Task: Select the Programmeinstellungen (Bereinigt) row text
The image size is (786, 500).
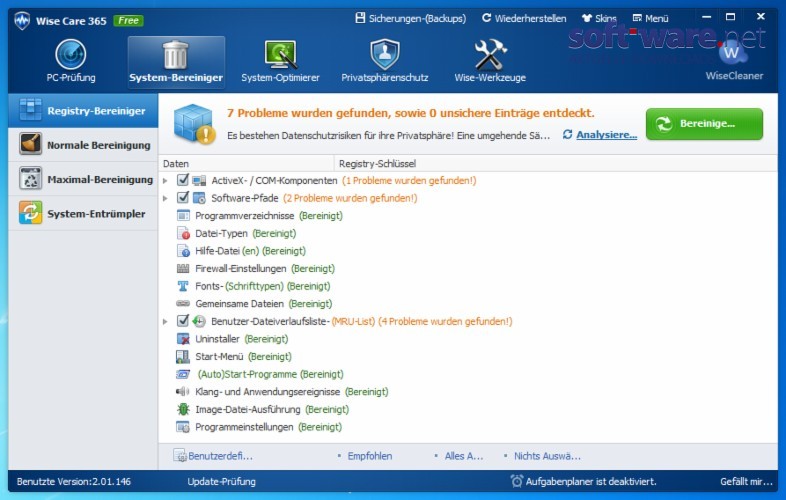Action: [269, 427]
